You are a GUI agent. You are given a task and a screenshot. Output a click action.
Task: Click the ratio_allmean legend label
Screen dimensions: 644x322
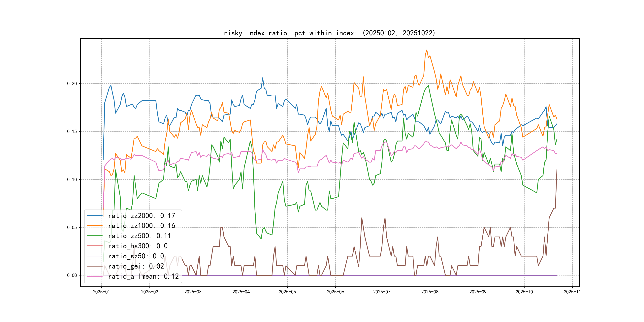[143, 276]
